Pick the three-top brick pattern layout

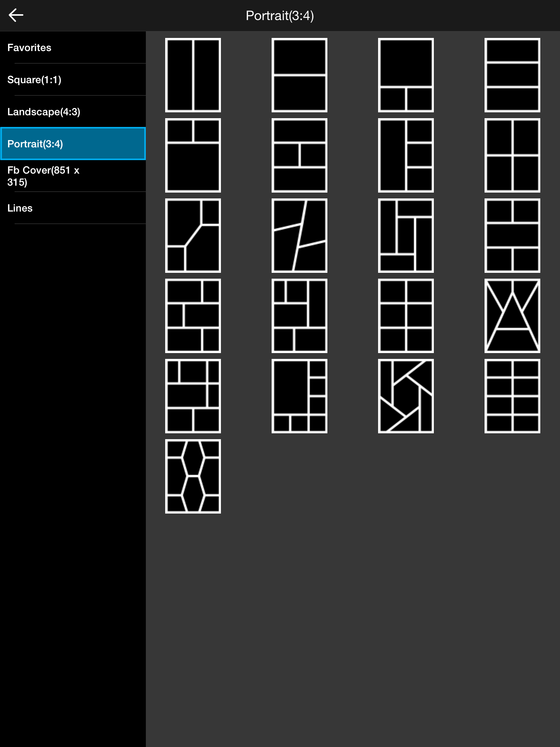193,396
